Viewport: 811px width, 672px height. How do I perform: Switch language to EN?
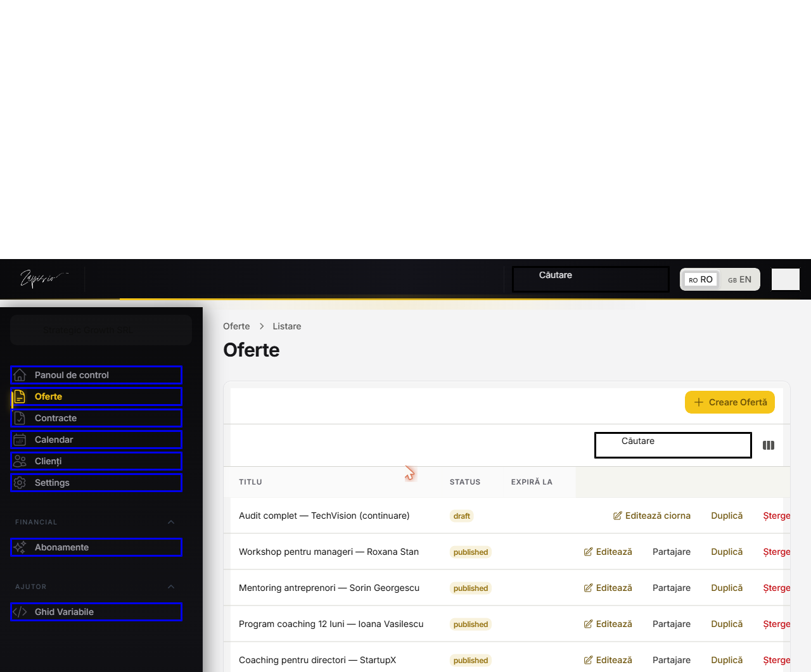tap(739, 279)
